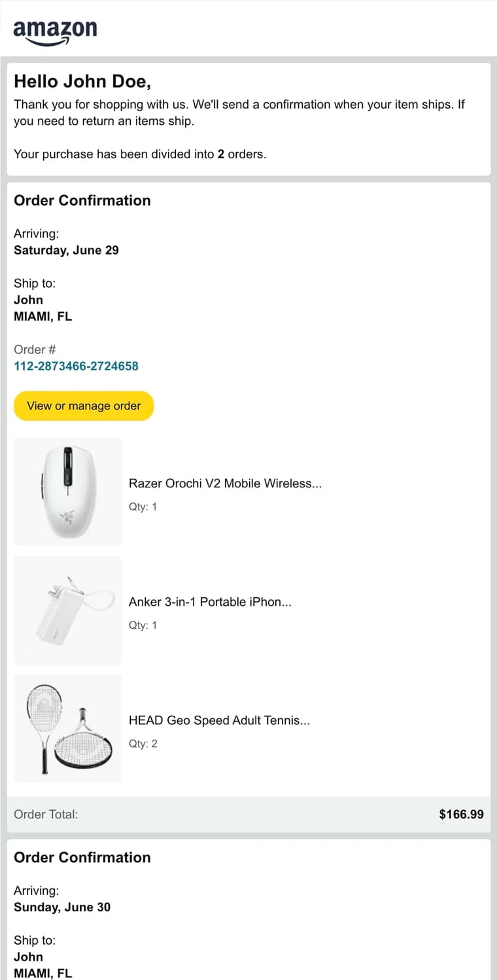497x980 pixels.
Task: Open the Anker 3-in-1 portable charger thumbnail
Action: click(x=67, y=610)
